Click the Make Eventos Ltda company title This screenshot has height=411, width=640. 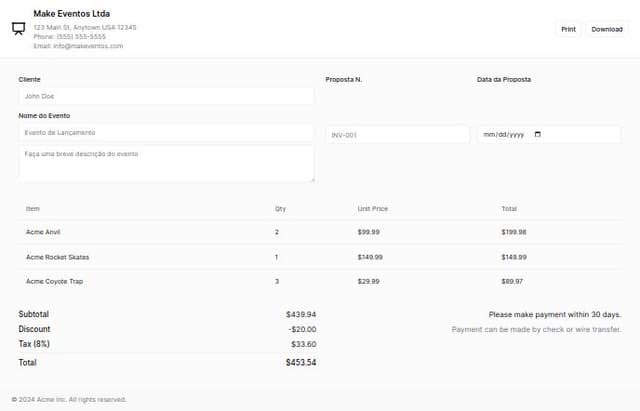[x=71, y=13]
